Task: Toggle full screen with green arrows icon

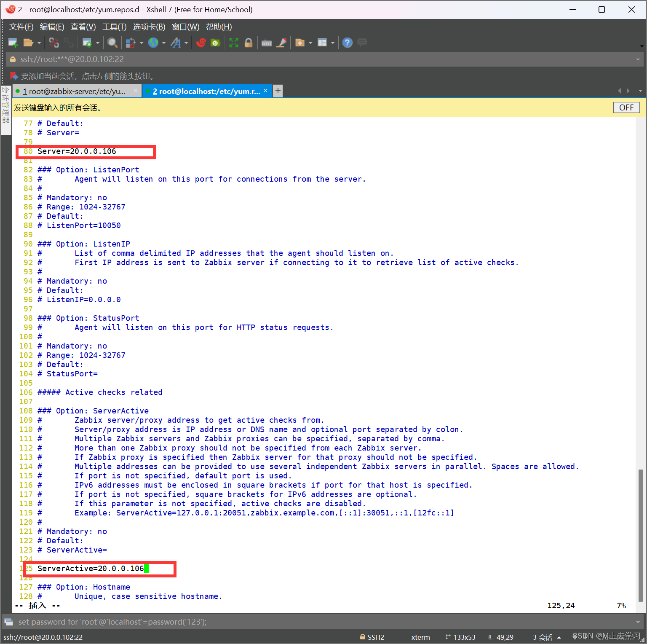Action: [x=234, y=43]
